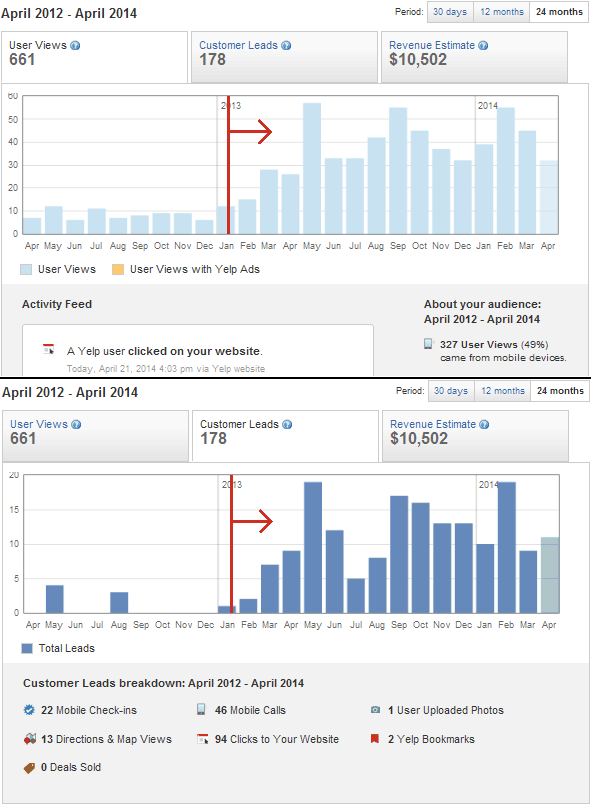591x805 pixels.
Task: Click the website click icon in Activity Feed
Action: coord(48,349)
